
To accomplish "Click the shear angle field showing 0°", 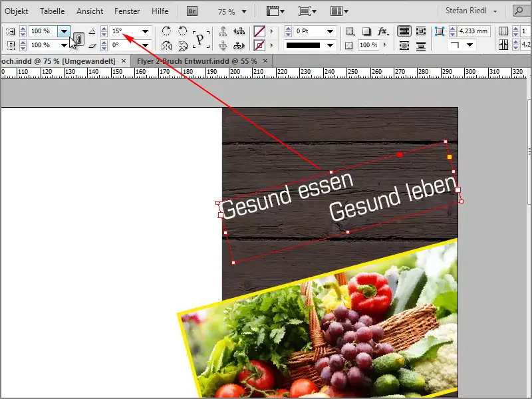I will tap(124, 45).
